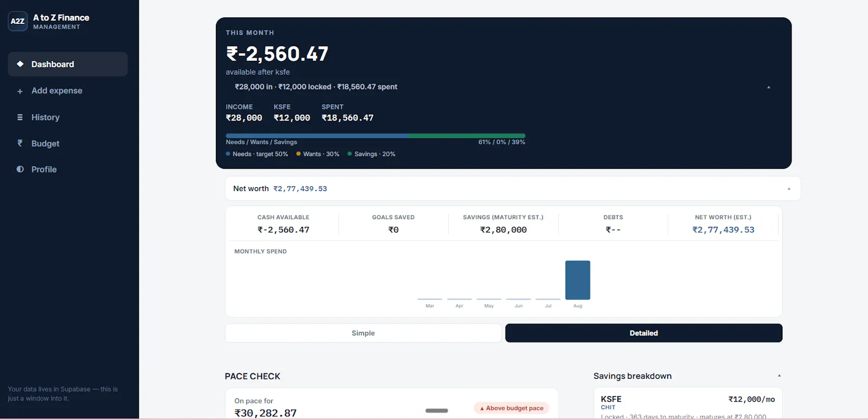Click the History list icon
Screen dimensions: 868x419
(x=20, y=117)
